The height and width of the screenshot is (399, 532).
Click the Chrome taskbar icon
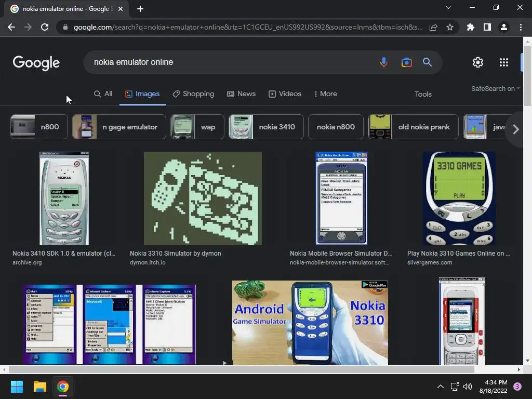63,387
